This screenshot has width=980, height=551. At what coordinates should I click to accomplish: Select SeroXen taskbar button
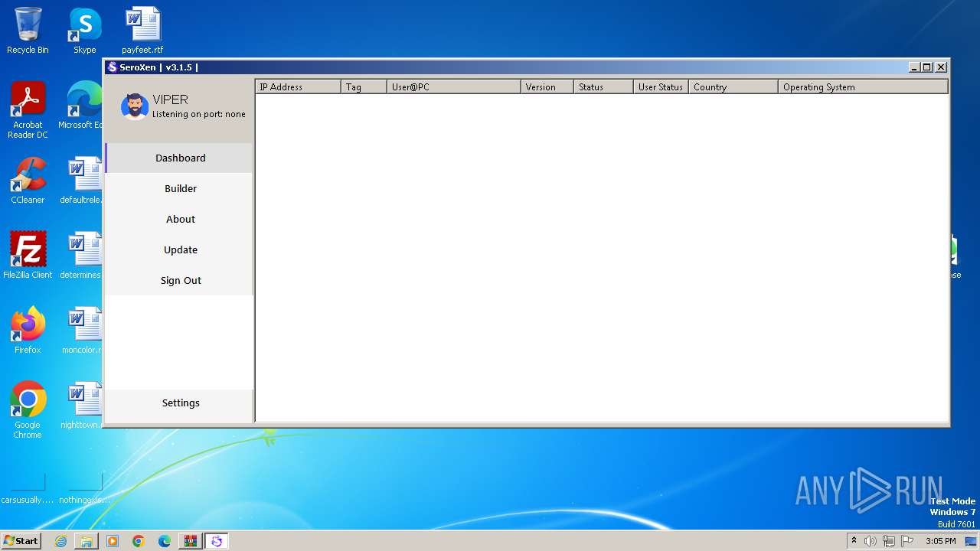[217, 541]
